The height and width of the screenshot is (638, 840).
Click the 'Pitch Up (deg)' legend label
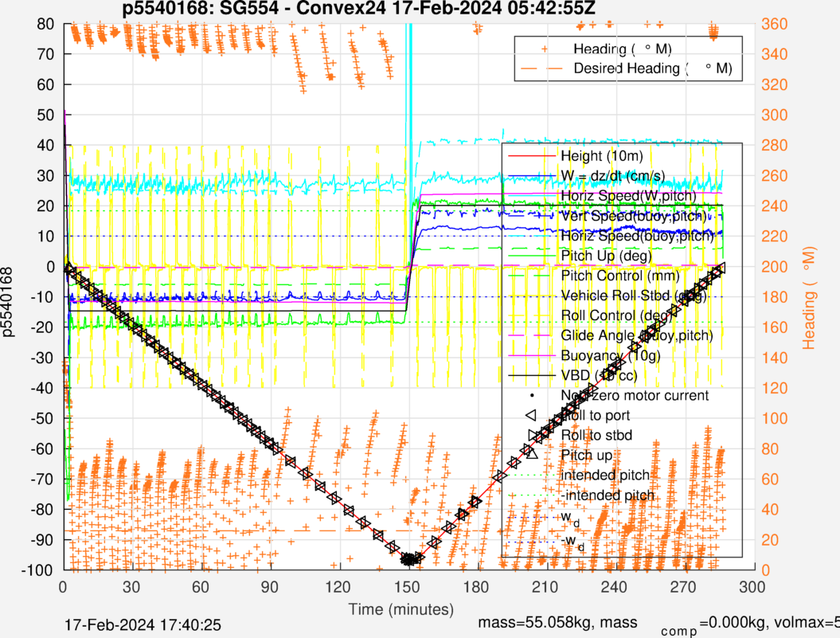(606, 256)
